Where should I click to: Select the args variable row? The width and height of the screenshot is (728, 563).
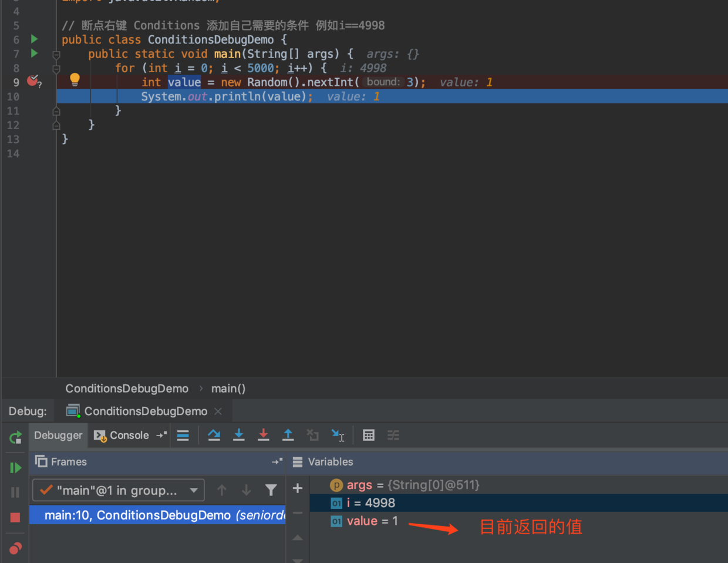click(x=519, y=485)
